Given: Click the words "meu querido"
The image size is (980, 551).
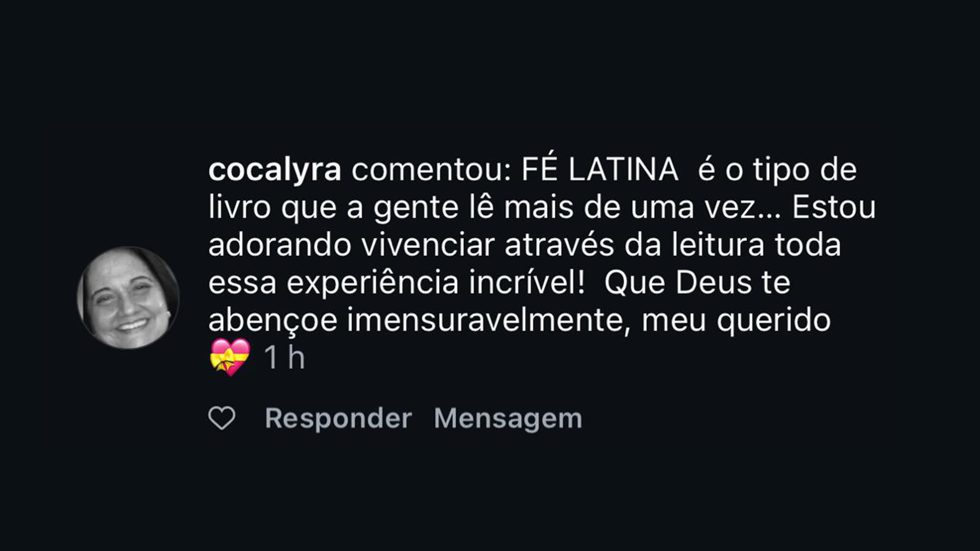Looking at the screenshot, I should (736, 321).
